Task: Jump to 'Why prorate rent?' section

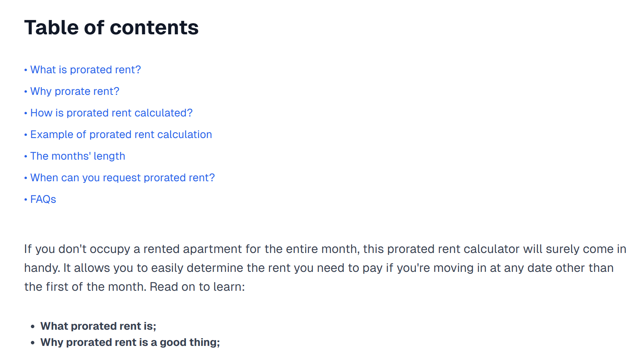Action: coord(74,91)
